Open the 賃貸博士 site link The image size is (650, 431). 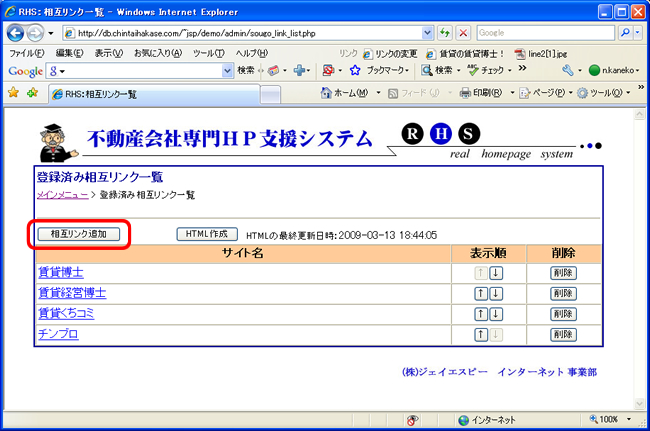(x=60, y=272)
